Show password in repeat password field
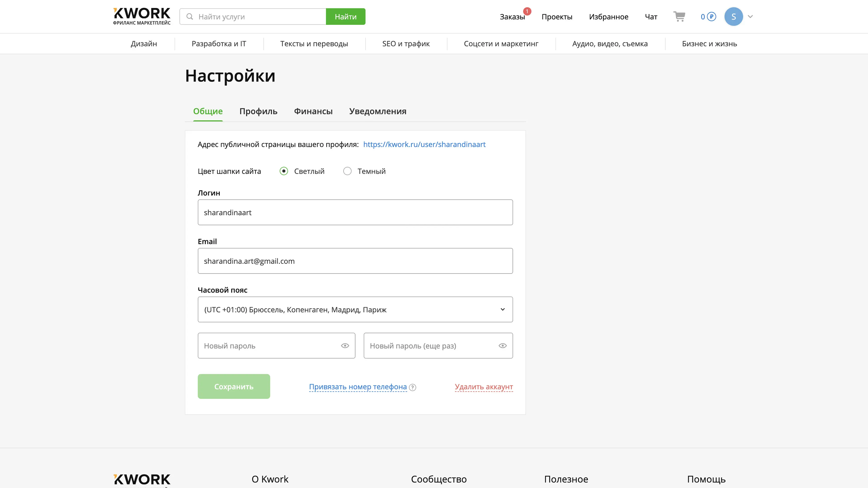This screenshot has width=868, height=488. (502, 345)
